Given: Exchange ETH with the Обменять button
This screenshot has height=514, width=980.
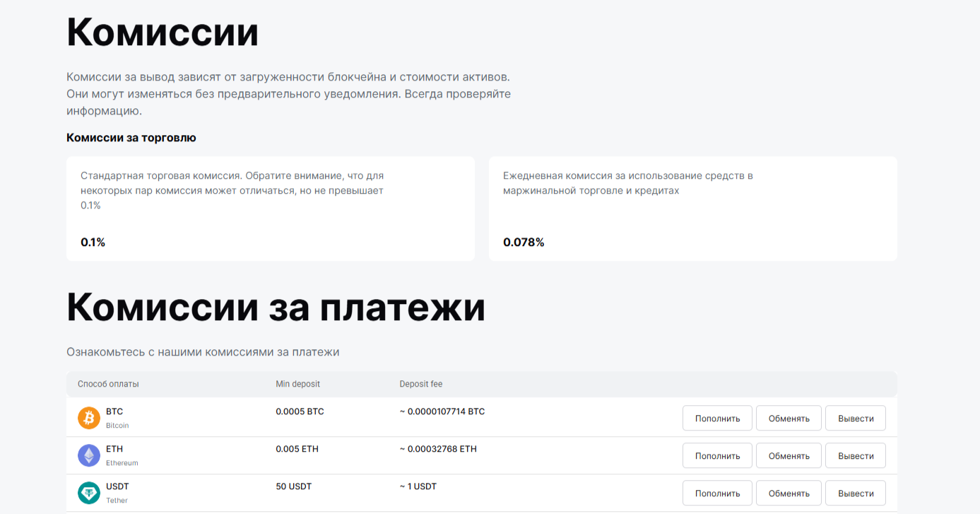Looking at the screenshot, I should click(789, 455).
